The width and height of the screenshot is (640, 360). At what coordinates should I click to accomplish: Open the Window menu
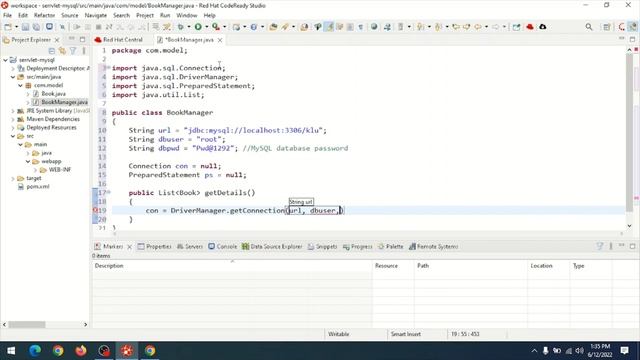(x=187, y=15)
